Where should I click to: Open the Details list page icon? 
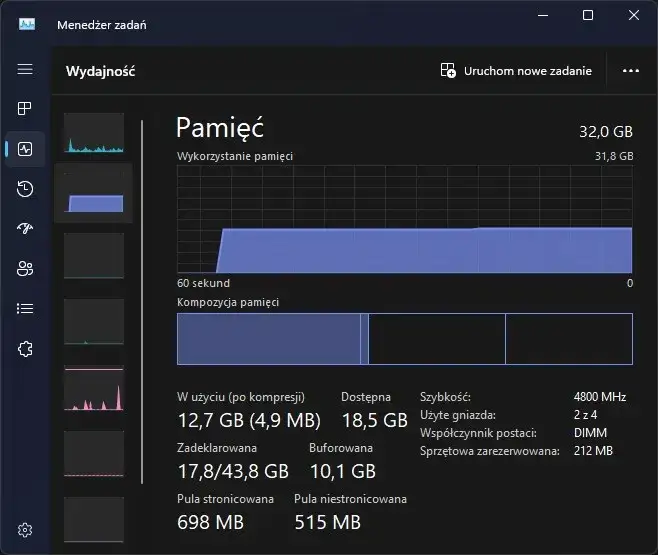(x=25, y=309)
